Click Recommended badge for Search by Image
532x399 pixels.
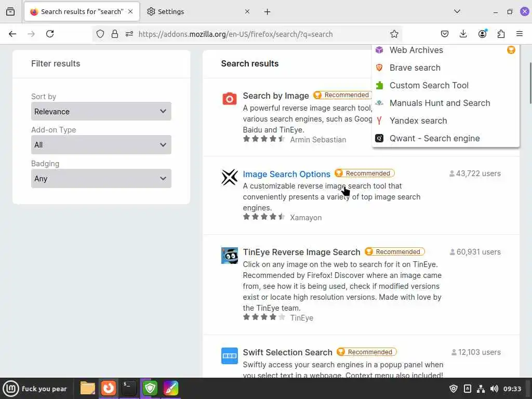pyautogui.click(x=342, y=95)
